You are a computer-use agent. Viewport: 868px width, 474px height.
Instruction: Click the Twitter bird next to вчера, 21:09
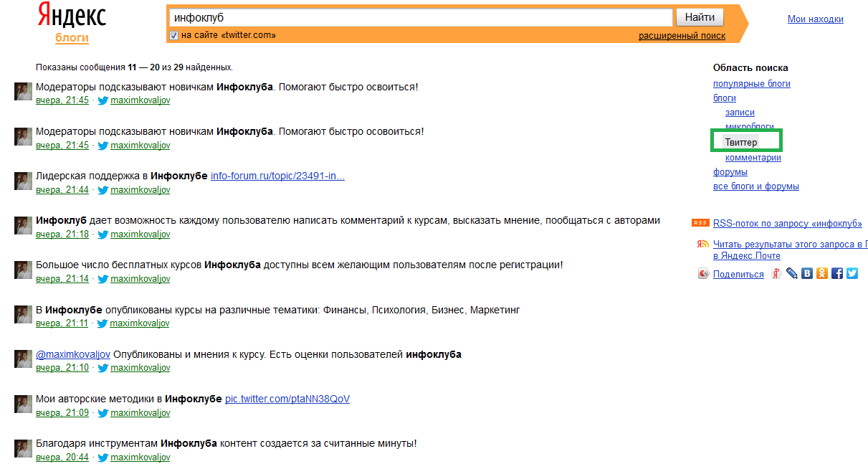point(102,413)
